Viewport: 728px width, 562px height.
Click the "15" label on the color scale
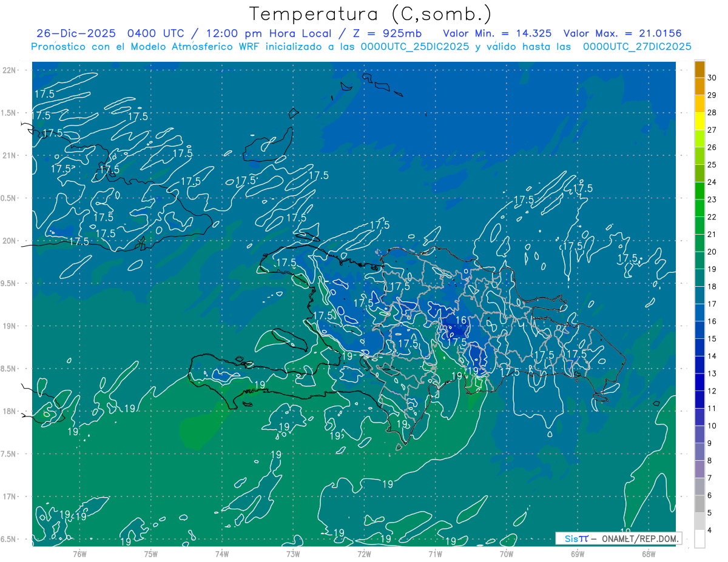(712, 338)
